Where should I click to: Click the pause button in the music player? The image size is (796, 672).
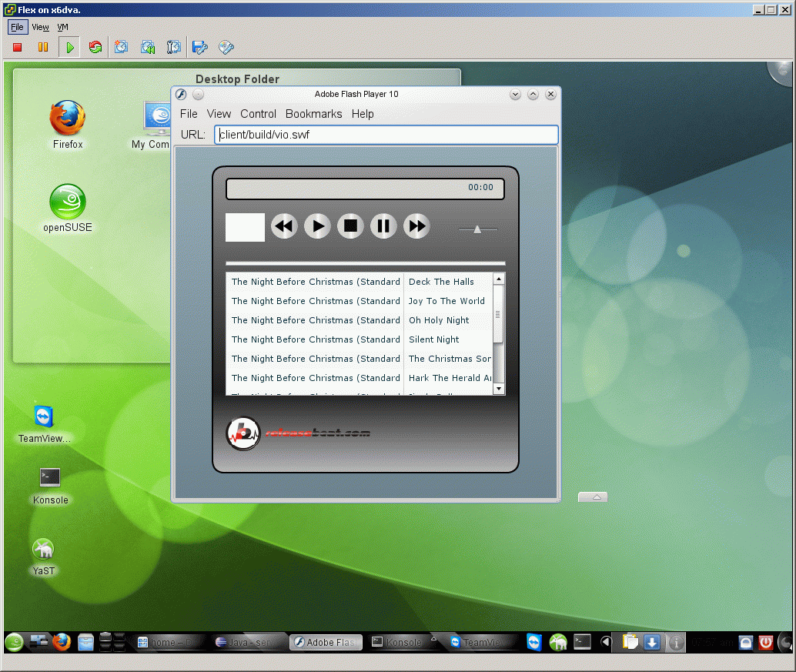tap(383, 226)
